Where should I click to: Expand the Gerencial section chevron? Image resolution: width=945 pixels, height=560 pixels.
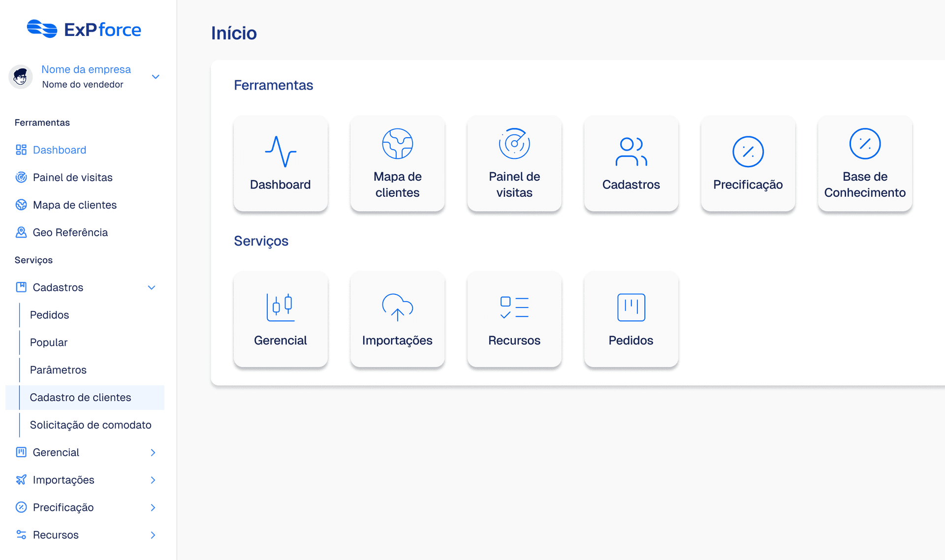click(x=153, y=452)
